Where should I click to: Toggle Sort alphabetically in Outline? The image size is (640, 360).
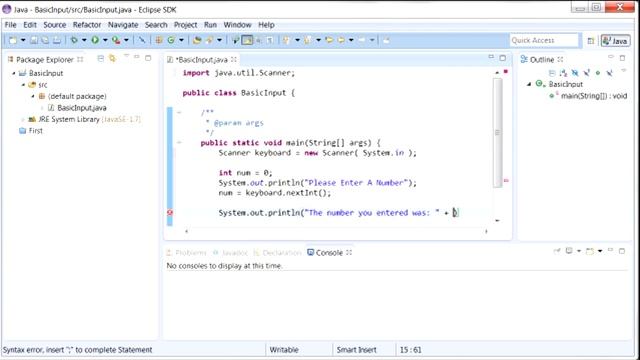pyautogui.click(x=564, y=73)
